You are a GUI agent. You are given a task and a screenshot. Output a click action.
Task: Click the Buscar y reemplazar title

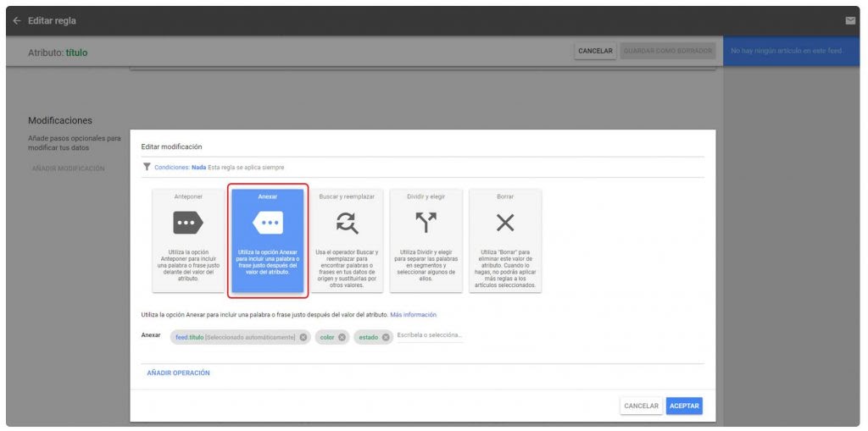click(x=347, y=196)
